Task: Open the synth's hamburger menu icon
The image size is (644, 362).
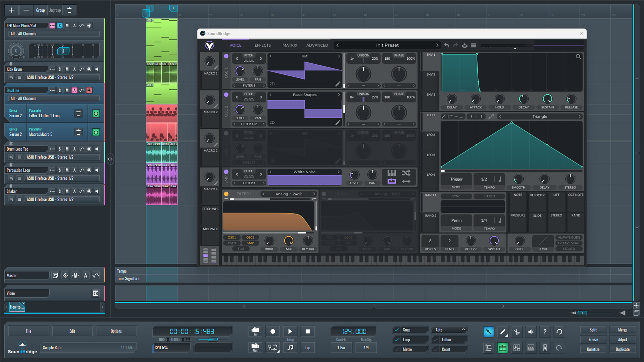Action: point(474,45)
